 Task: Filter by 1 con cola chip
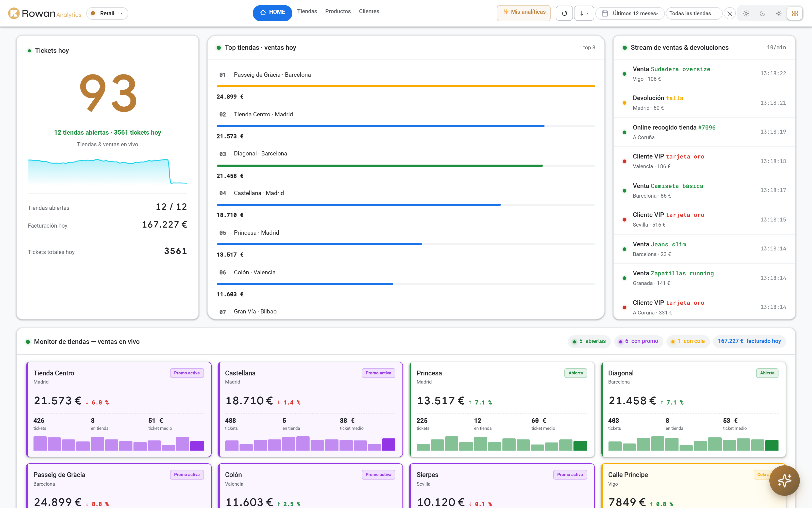(688, 341)
